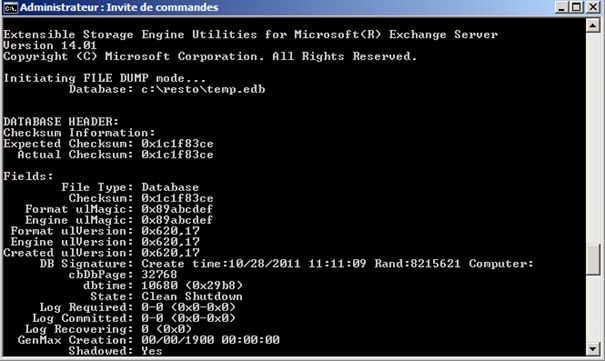Click the Expected Checksum value 0x1c1f83ce

coord(177,144)
